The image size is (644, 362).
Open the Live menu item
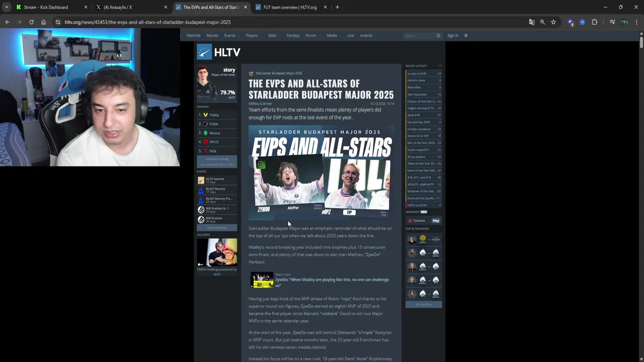(351, 36)
